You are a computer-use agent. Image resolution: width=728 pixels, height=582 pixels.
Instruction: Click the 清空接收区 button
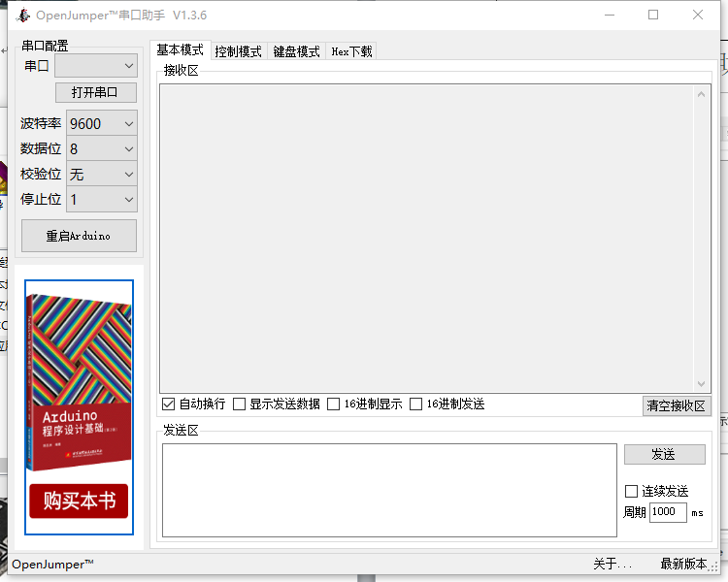677,405
